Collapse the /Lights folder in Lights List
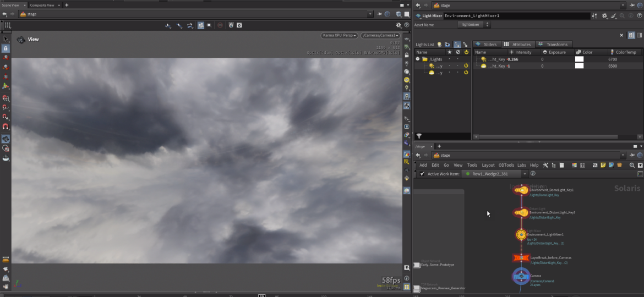This screenshot has width=644, height=297. pyautogui.click(x=418, y=59)
